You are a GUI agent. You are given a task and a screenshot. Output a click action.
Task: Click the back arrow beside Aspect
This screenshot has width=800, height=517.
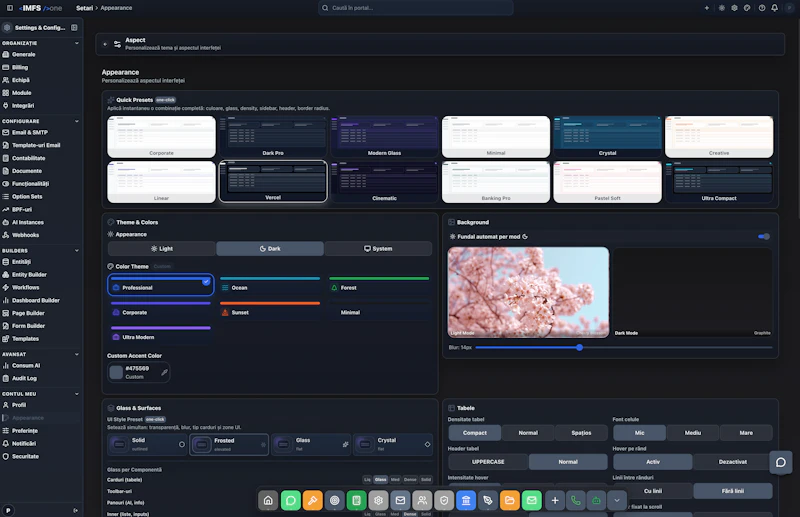(x=105, y=44)
